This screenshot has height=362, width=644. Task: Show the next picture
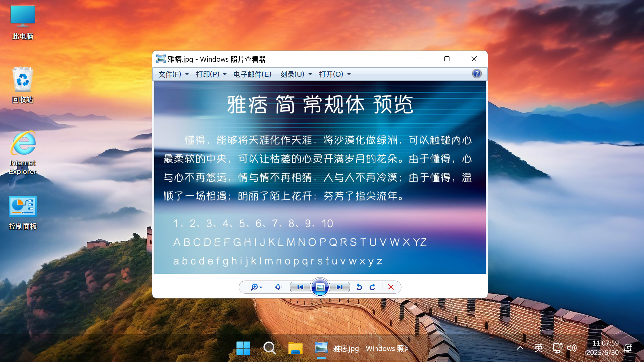click(339, 287)
